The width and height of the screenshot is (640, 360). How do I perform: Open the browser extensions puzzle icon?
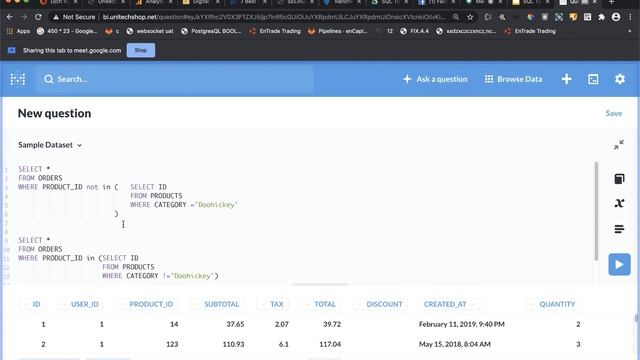(602, 17)
